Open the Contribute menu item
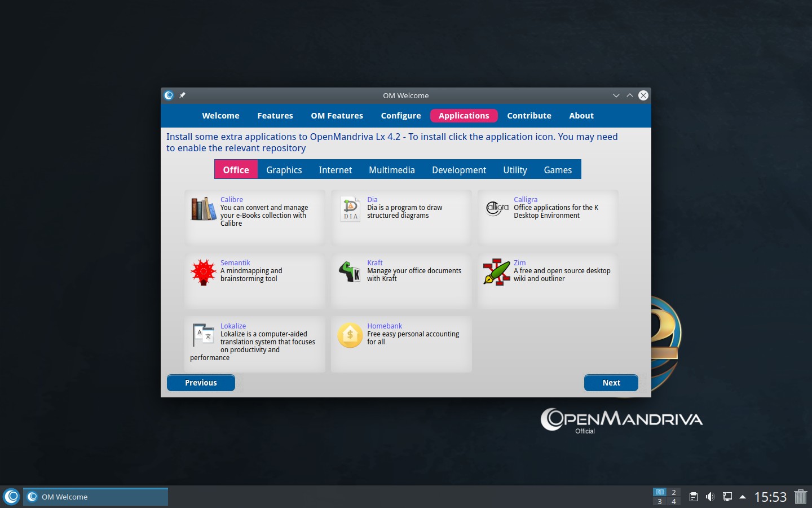The width and height of the screenshot is (812, 508). [x=529, y=116]
